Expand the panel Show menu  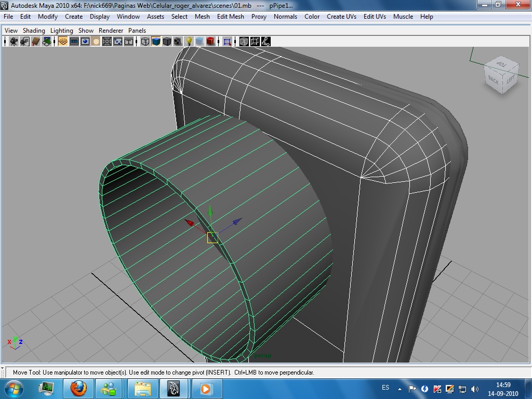(x=86, y=31)
